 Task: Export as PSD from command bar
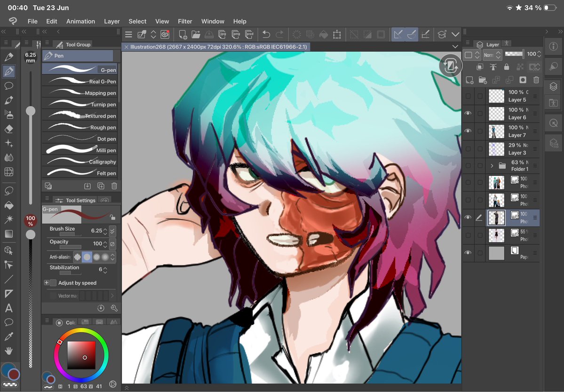click(249, 34)
